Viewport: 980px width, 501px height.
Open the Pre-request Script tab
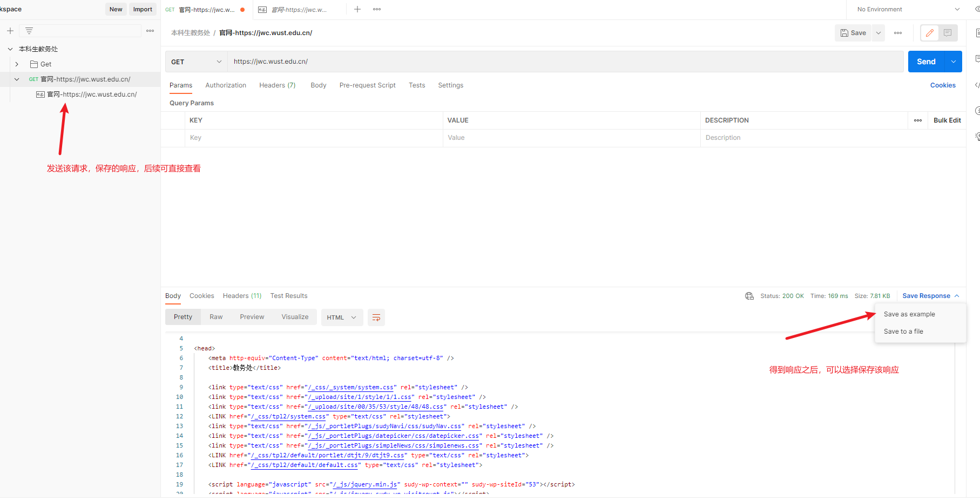coord(368,85)
